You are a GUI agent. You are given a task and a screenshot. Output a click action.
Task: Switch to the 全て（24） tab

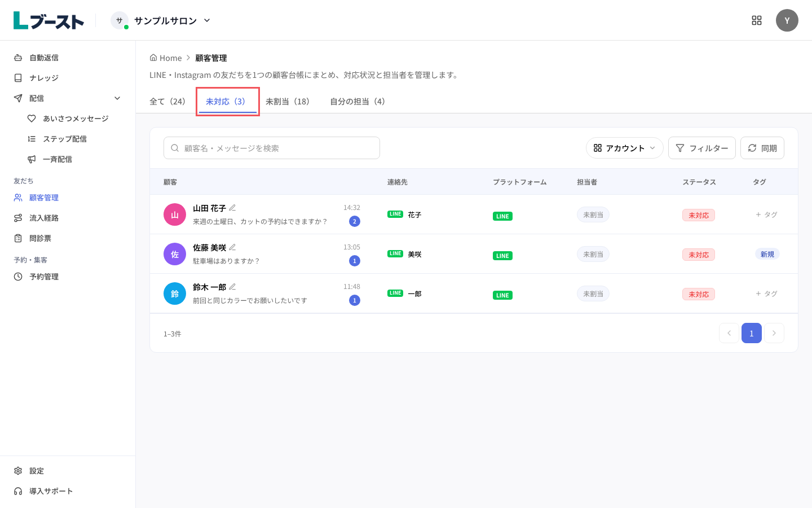pos(167,102)
